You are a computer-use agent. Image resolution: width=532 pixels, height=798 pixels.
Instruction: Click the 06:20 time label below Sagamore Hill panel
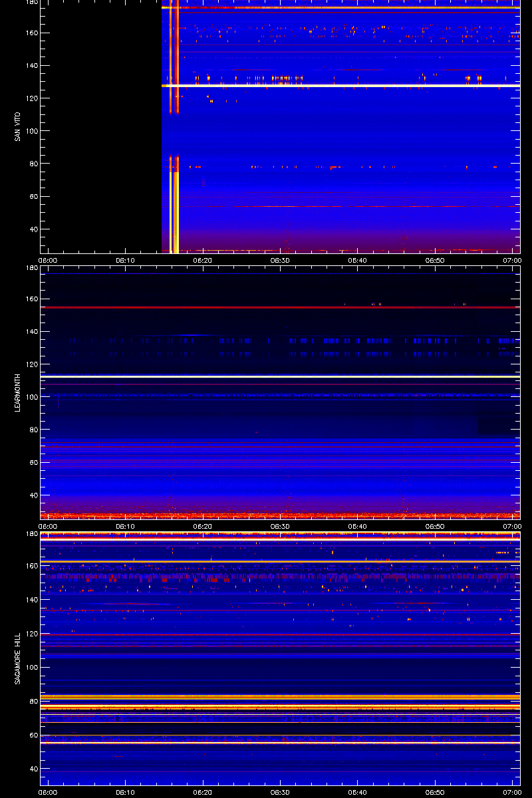203,792
